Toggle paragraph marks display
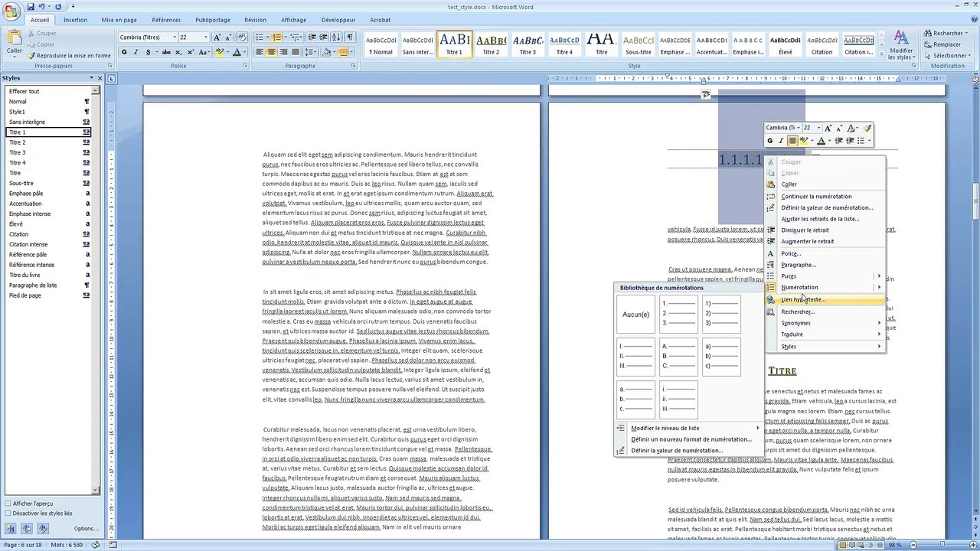The height and width of the screenshot is (551, 980). pyautogui.click(x=350, y=37)
